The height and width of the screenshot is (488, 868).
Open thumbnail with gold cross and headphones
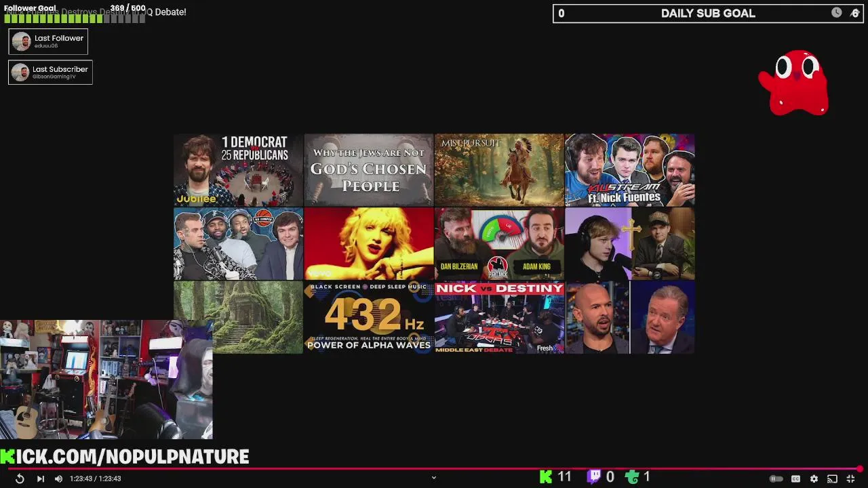629,243
